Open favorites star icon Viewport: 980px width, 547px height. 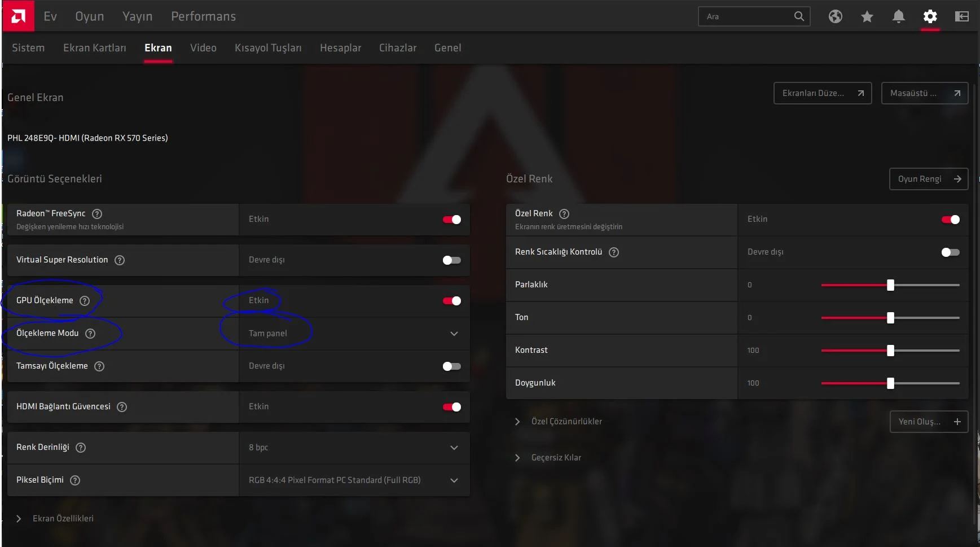pyautogui.click(x=867, y=16)
